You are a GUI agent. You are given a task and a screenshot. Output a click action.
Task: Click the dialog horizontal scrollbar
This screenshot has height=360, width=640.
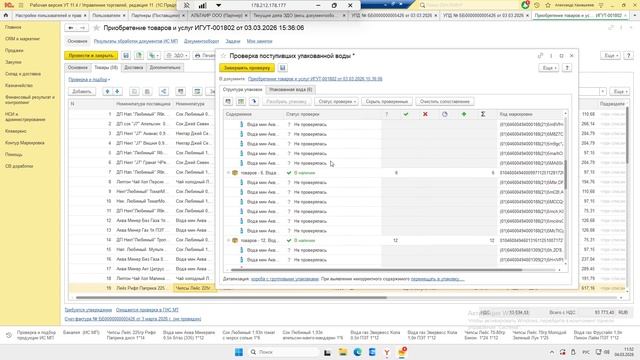click(376, 270)
